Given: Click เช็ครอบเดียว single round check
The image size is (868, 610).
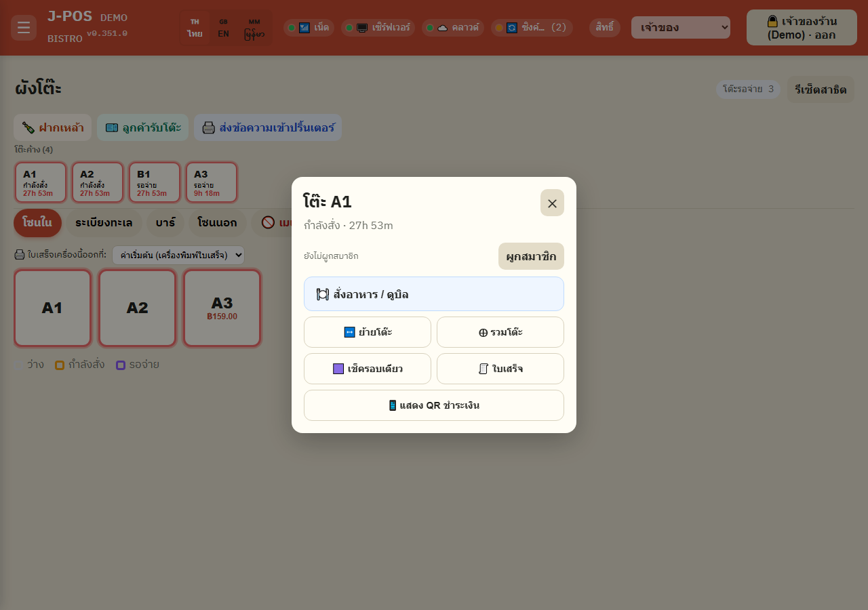Looking at the screenshot, I should (x=368, y=369).
